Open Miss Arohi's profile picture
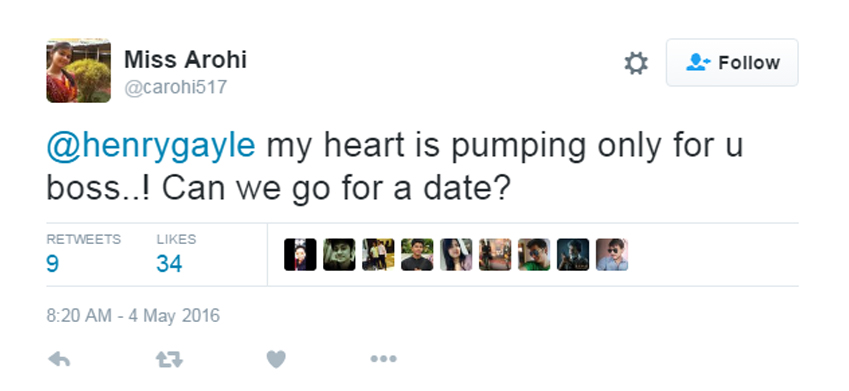The height and width of the screenshot is (391, 849). (x=79, y=70)
